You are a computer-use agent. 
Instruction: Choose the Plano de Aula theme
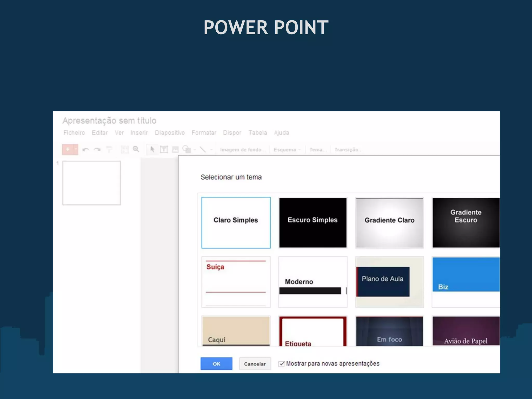pos(389,282)
